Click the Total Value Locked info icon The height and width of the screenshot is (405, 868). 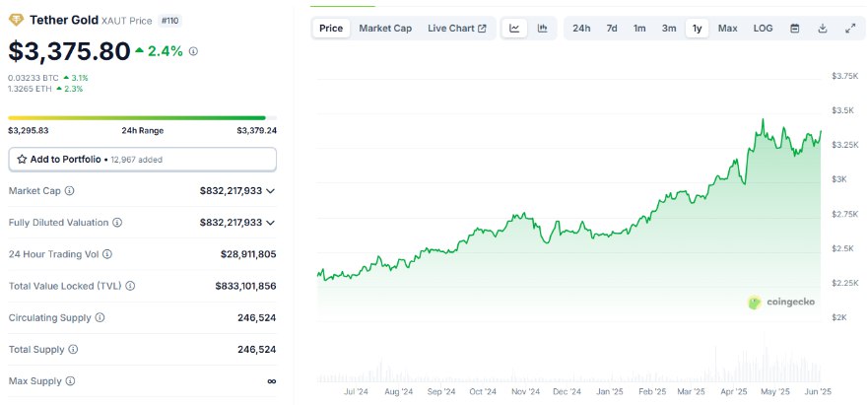(130, 287)
